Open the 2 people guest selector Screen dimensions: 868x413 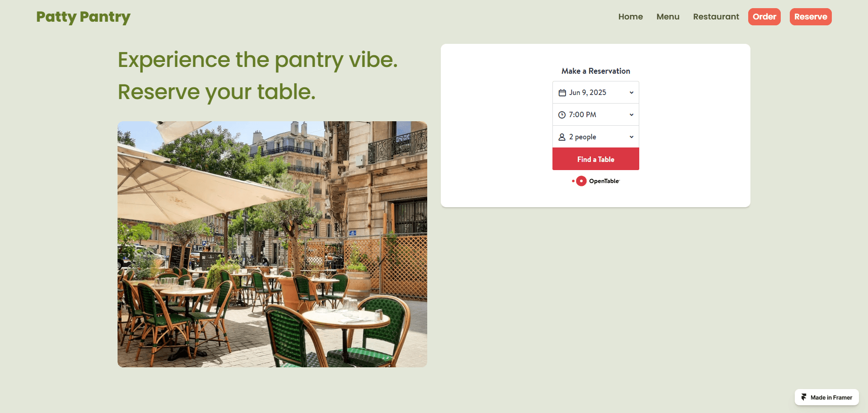point(596,137)
